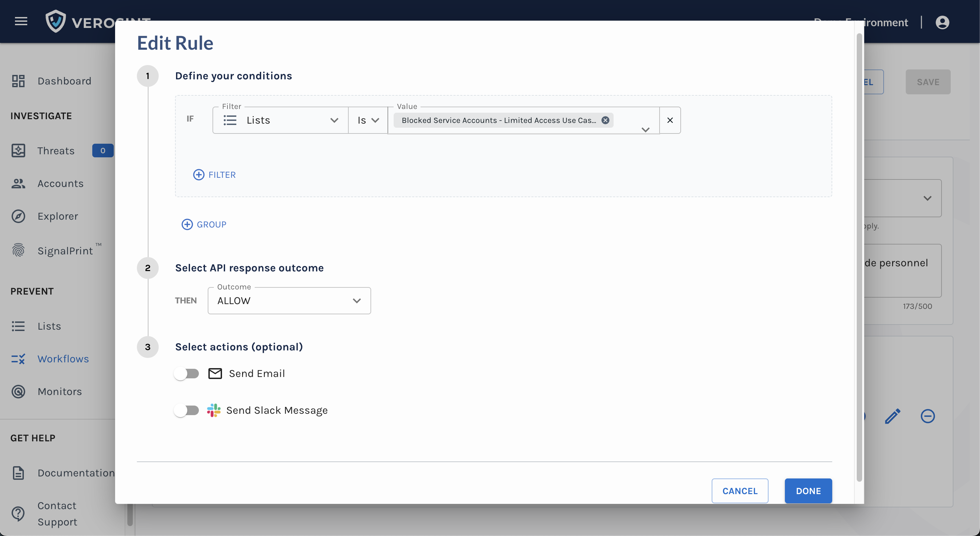Viewport: 980px width, 536px height.
Task: Toggle the Send Email switch
Action: tap(186, 374)
